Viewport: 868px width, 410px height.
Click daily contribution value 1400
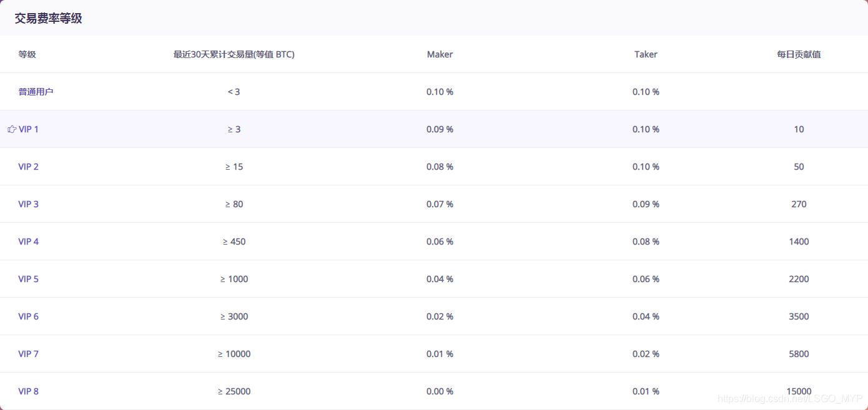coord(799,242)
